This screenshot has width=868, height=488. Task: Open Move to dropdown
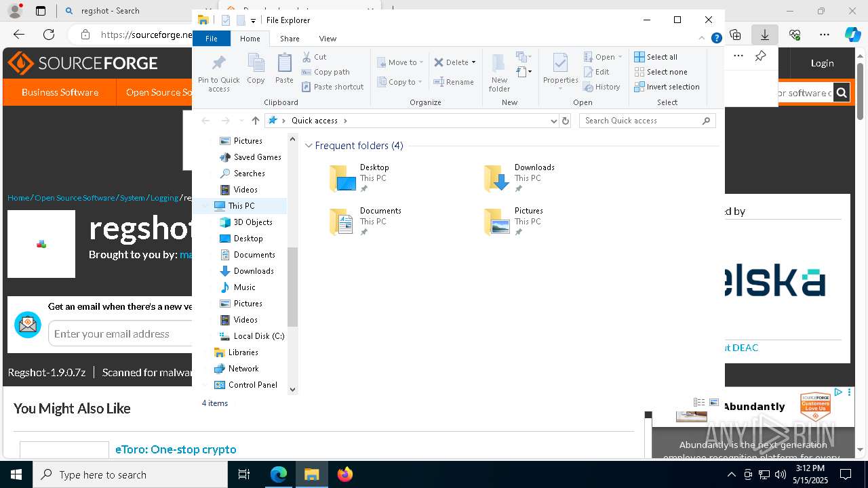(x=400, y=62)
